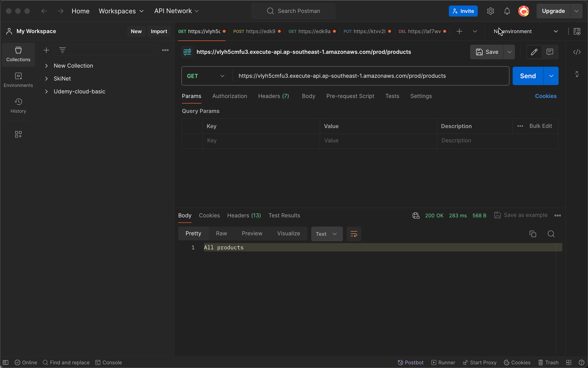Image resolution: width=588 pixels, height=368 pixels.
Task: Open the environment quick look icon
Action: [577, 32]
